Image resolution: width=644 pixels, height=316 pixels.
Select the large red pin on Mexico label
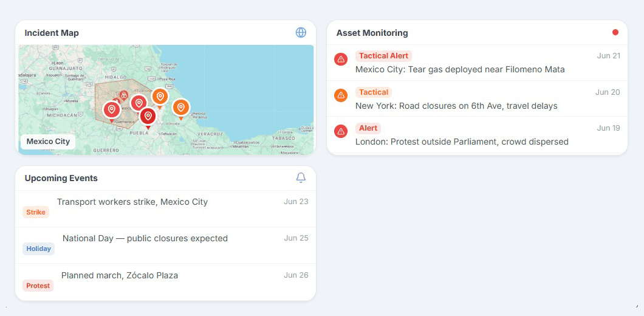coord(139,103)
